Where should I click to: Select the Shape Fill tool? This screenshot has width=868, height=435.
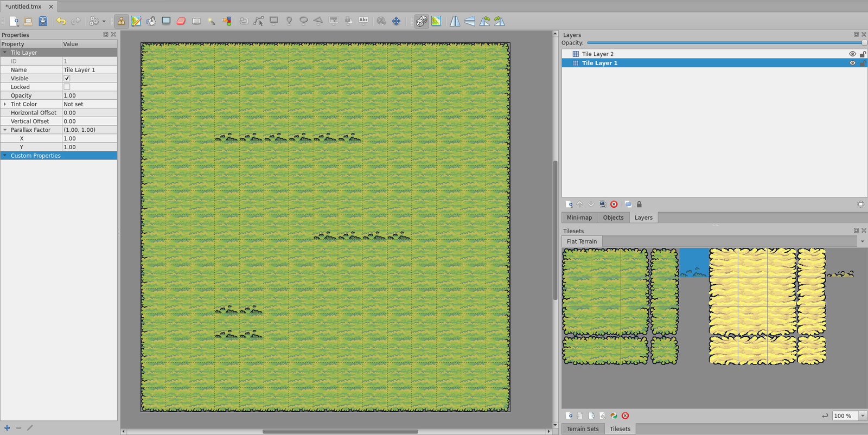(x=166, y=21)
